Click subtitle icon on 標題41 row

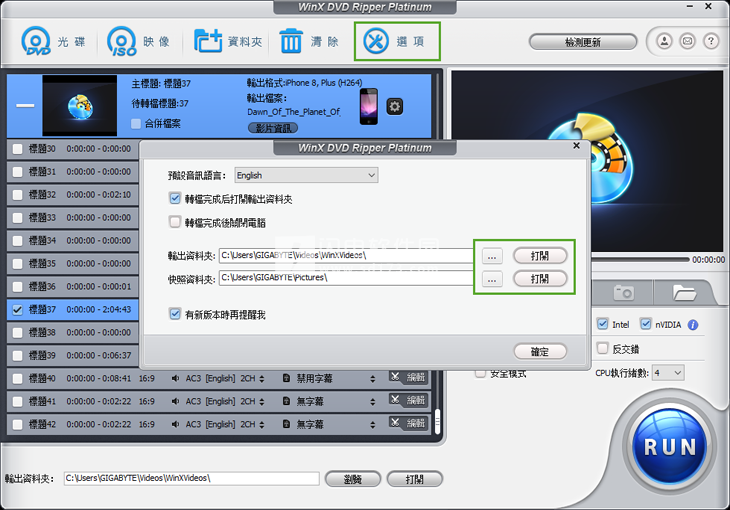click(x=287, y=401)
